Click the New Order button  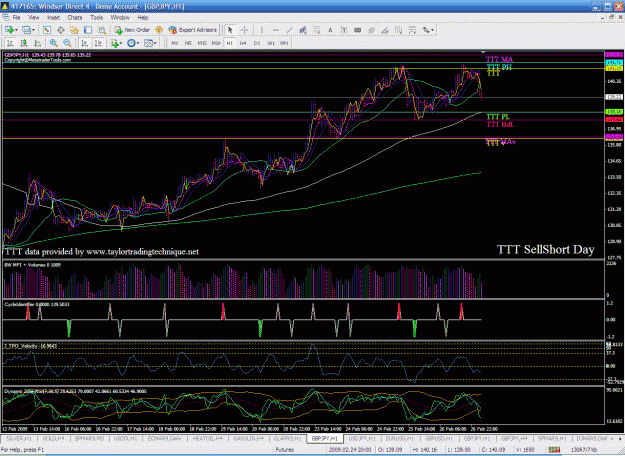132,30
